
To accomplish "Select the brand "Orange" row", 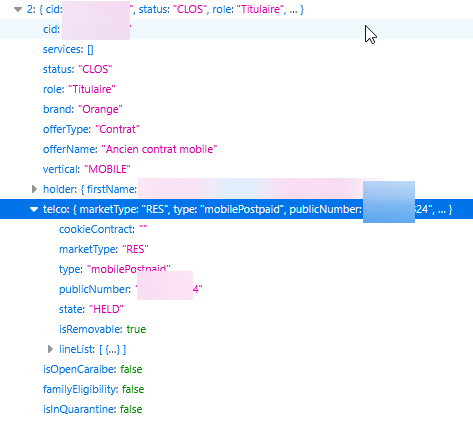I will pyautogui.click(x=236, y=109).
